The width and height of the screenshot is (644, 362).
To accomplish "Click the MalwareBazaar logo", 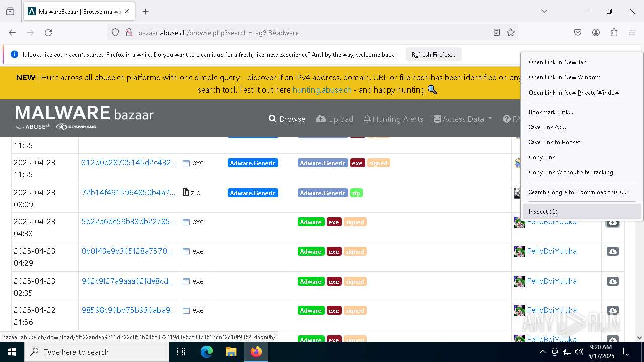I will tap(85, 118).
